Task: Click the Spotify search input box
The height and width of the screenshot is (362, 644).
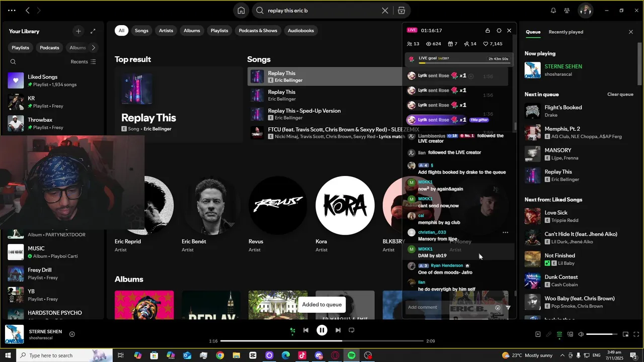Action: (322, 11)
